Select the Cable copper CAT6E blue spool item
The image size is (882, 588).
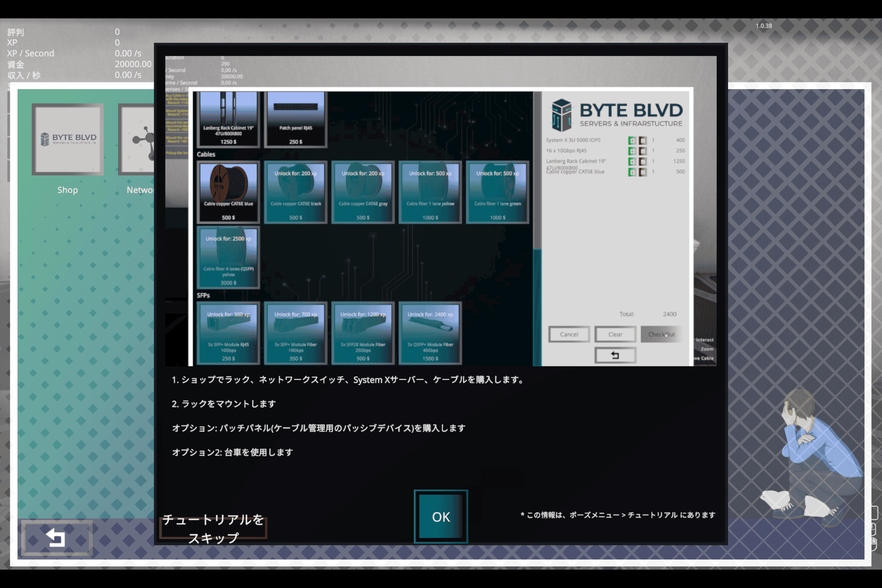[228, 192]
